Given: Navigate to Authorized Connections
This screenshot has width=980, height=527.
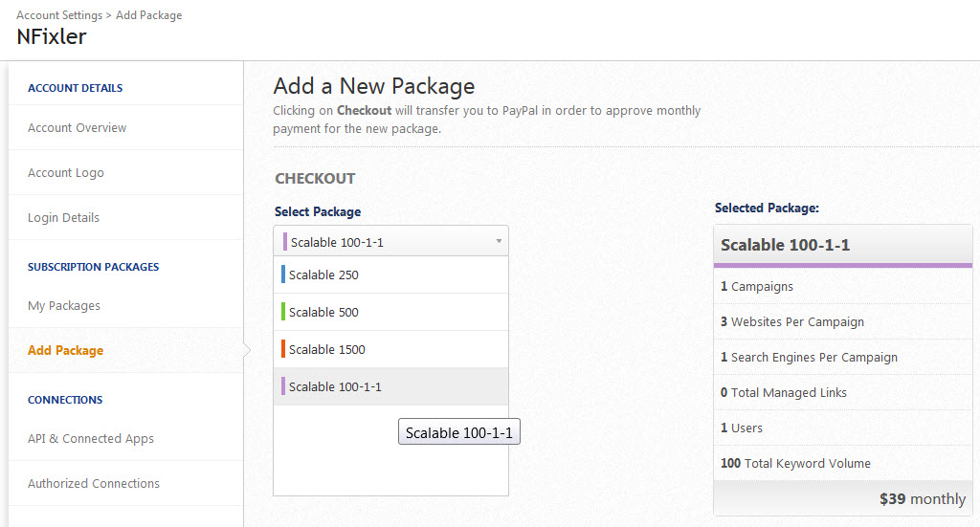Looking at the screenshot, I should pyautogui.click(x=93, y=484).
